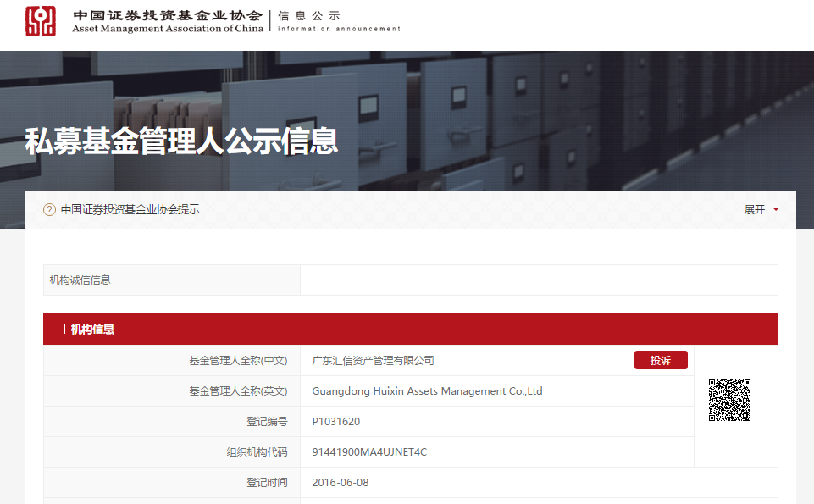Click the information announcement subtitle

coord(339,29)
